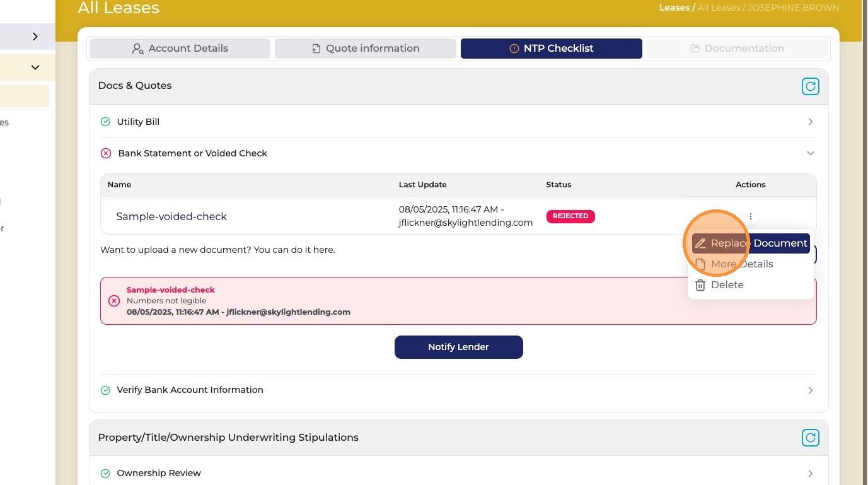This screenshot has height=485, width=868.
Task: Choose Replace Document from actions menu
Action: point(750,243)
